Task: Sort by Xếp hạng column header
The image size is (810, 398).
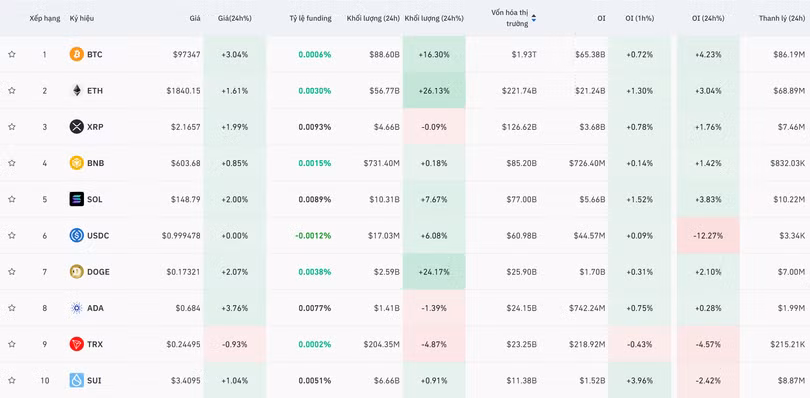Action: (46, 18)
